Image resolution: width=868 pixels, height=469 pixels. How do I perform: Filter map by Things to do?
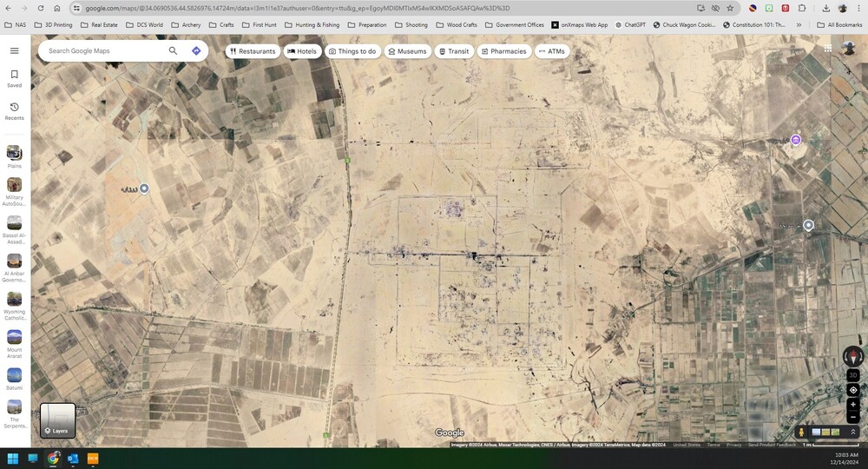click(352, 51)
